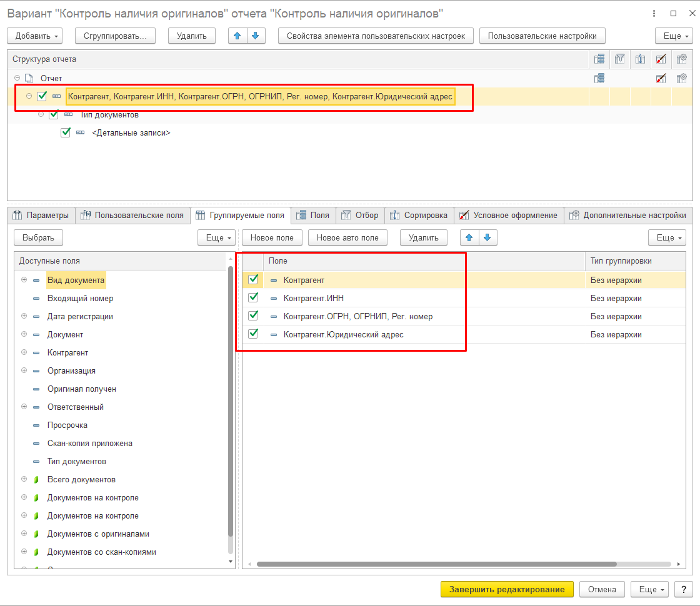Click the Пользовательские настройки button
Viewport: 700px width, 606px height.
click(x=542, y=36)
